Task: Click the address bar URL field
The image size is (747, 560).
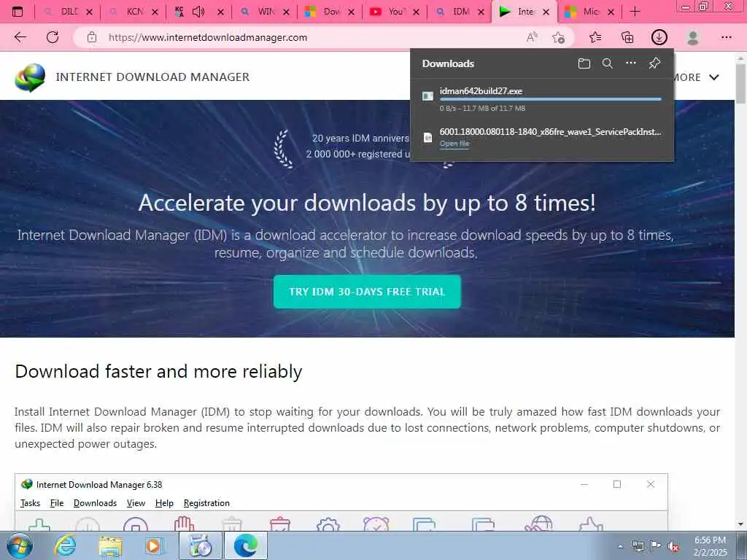Action: [208, 37]
